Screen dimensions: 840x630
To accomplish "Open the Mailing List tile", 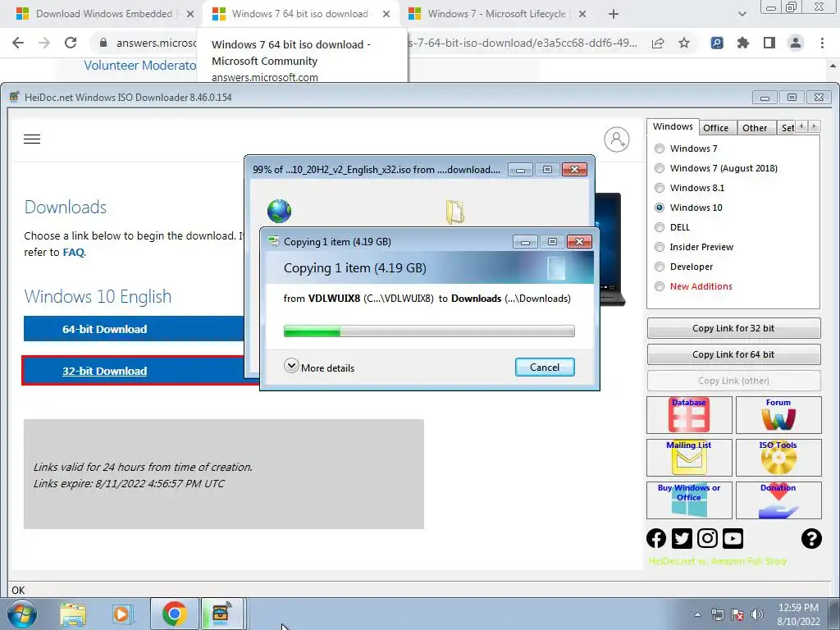I will tap(689, 458).
